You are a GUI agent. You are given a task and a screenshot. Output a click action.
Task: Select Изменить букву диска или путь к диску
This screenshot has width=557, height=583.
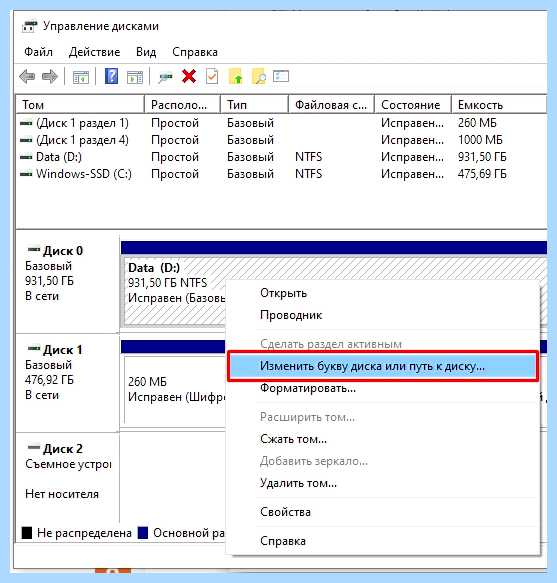(383, 366)
